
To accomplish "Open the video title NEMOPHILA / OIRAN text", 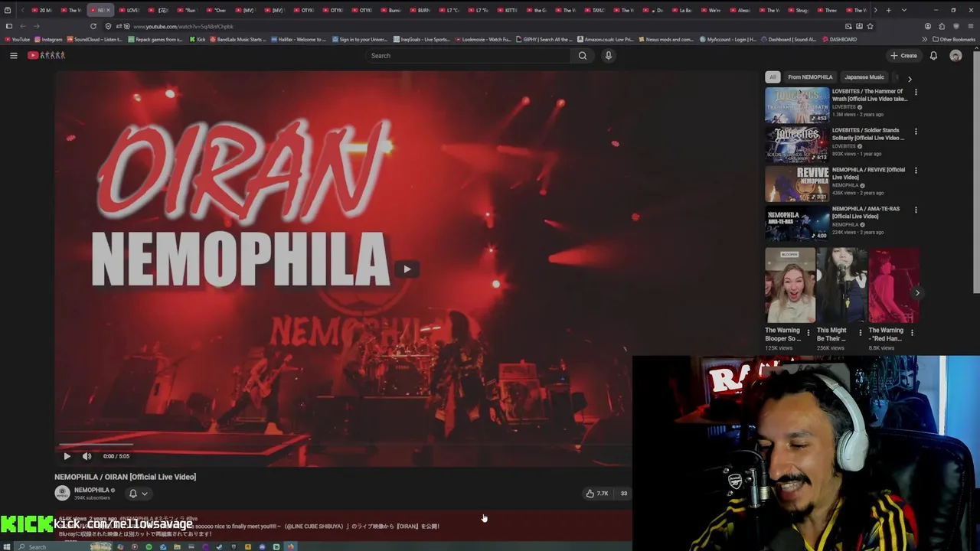I will pos(125,477).
